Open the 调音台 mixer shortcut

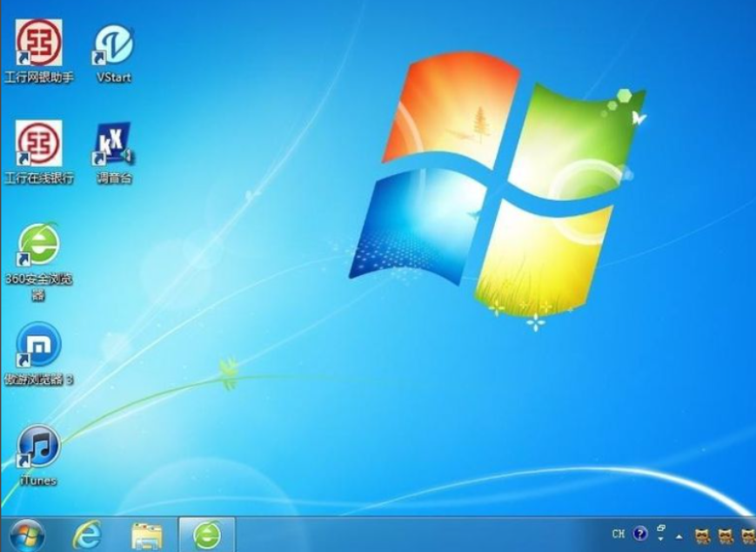click(x=114, y=153)
